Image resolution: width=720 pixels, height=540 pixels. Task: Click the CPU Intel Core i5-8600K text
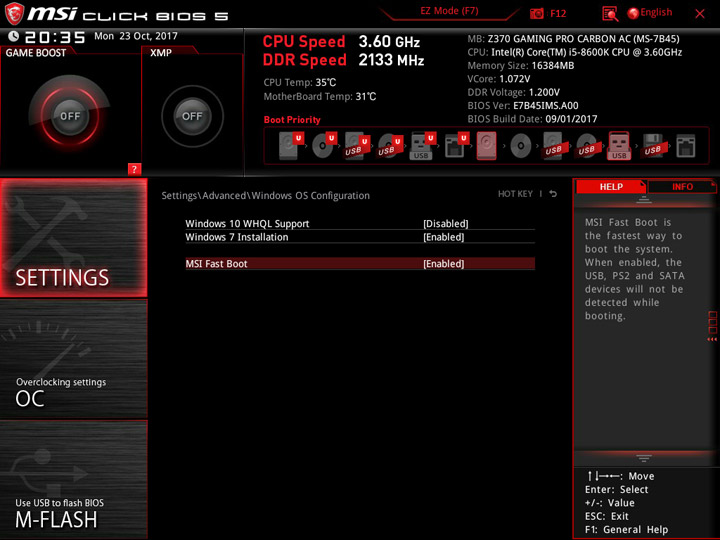(x=574, y=52)
